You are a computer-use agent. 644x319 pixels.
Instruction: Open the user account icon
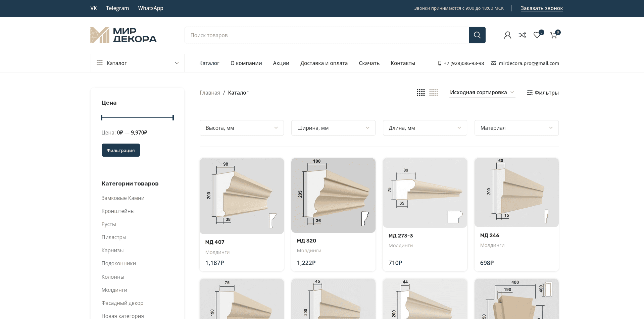[x=507, y=35]
